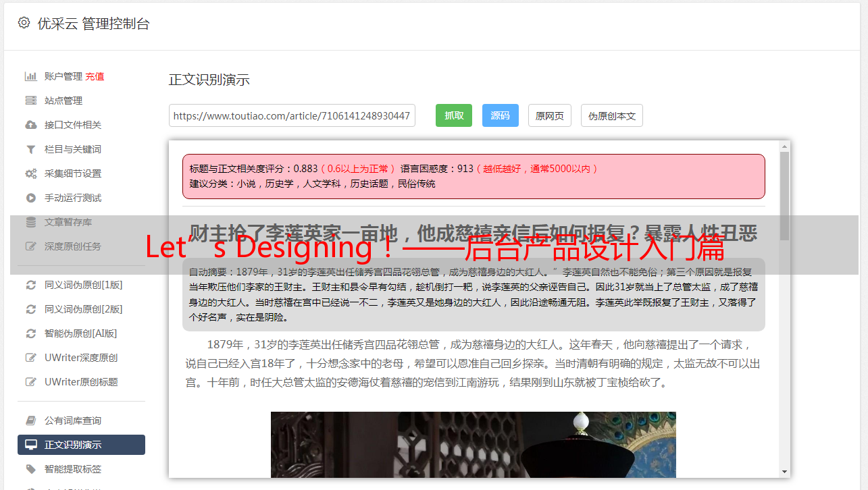Select the 智能提取标签 tag icon
This screenshot has height=490, width=868.
[x=31, y=469]
